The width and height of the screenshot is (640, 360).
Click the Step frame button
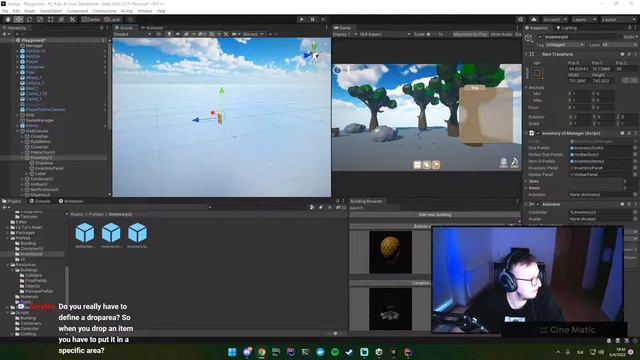coord(323,19)
